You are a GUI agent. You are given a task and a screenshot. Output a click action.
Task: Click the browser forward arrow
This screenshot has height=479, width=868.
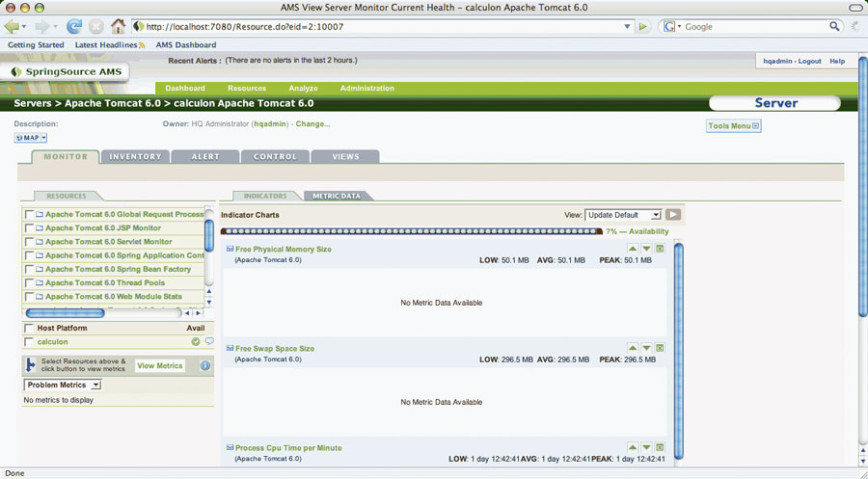tap(42, 26)
